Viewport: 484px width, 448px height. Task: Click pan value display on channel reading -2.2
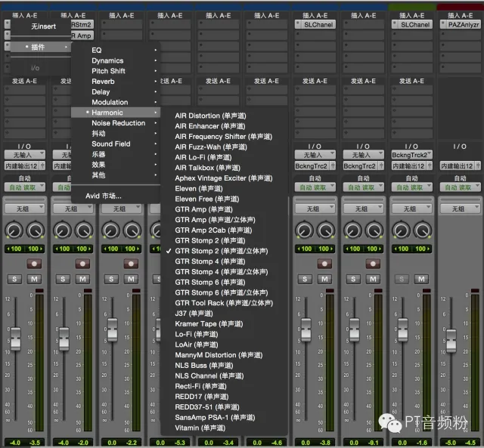tap(122, 249)
